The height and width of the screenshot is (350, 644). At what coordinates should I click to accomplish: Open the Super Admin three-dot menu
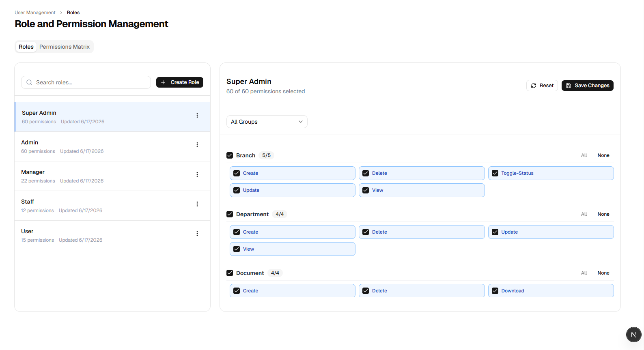pyautogui.click(x=197, y=115)
